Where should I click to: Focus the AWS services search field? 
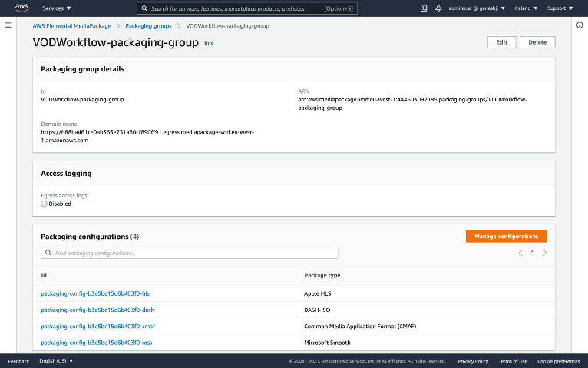pyautogui.click(x=247, y=8)
